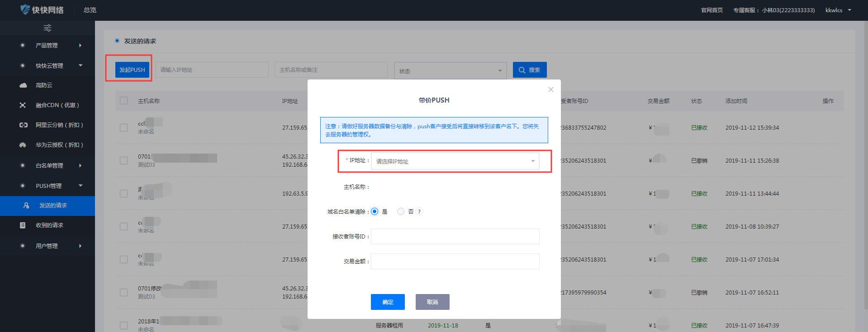Viewport: 868px width, 332px height.
Task: Click the 高防云 cloud icon
Action: (23, 85)
